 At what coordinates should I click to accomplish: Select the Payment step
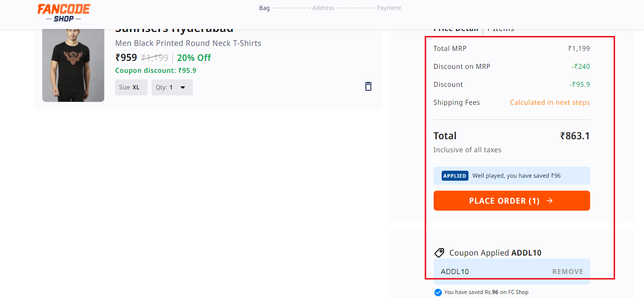(x=389, y=7)
